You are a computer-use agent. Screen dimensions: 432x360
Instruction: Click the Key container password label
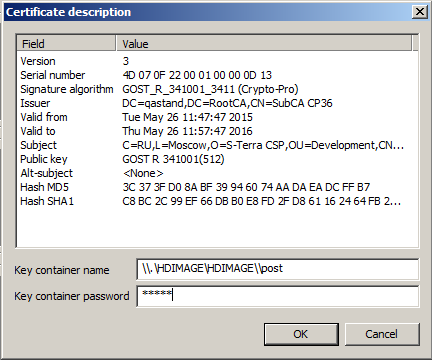72,296
